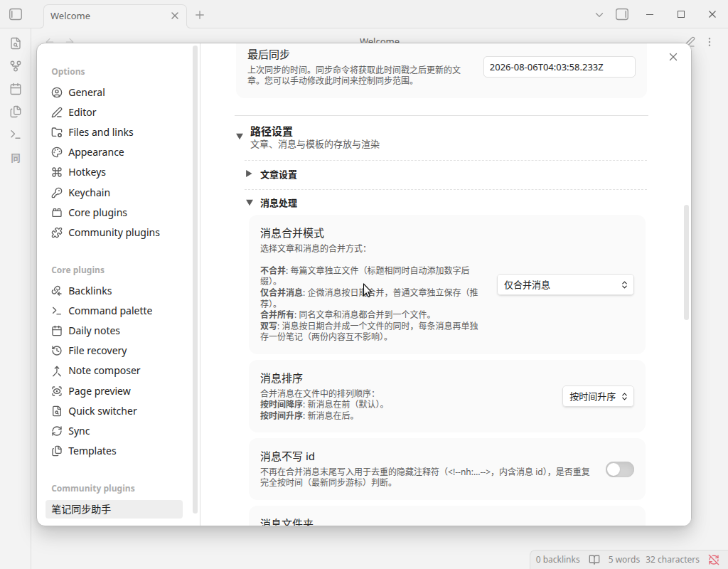Click the settings sidebar scrollbar

click(x=196, y=279)
